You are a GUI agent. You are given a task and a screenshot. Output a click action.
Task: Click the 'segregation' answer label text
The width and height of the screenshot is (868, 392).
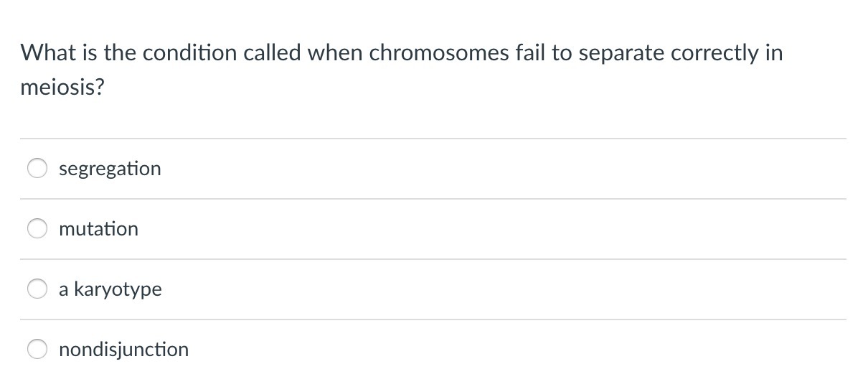click(110, 169)
